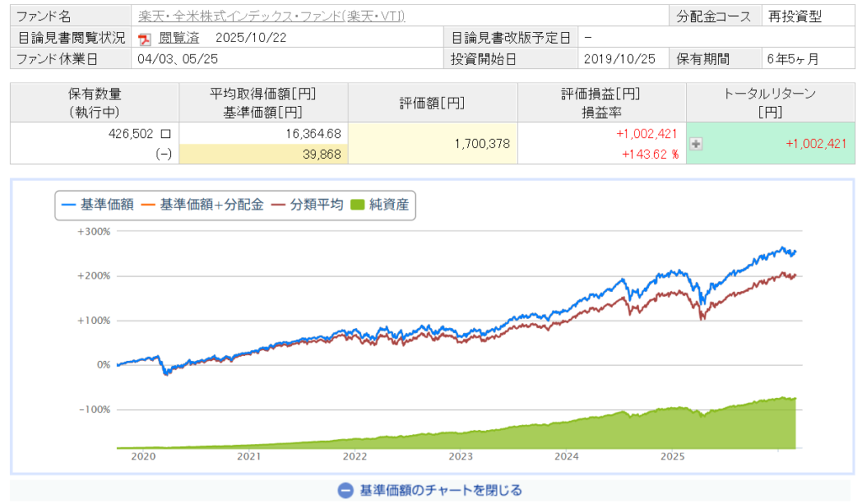Click the orange line marker for 基準価額+分配金
The image size is (862, 504).
(148, 204)
